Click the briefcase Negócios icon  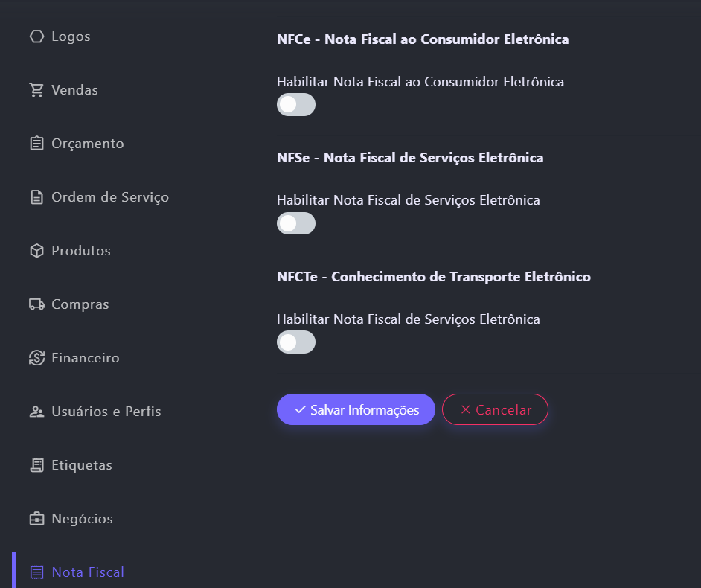point(36,519)
